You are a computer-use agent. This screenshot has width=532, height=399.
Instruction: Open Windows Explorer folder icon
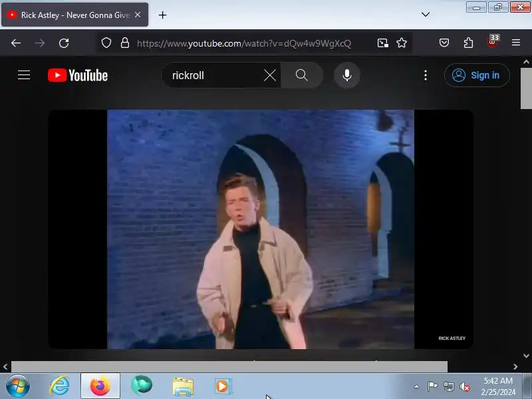click(183, 386)
